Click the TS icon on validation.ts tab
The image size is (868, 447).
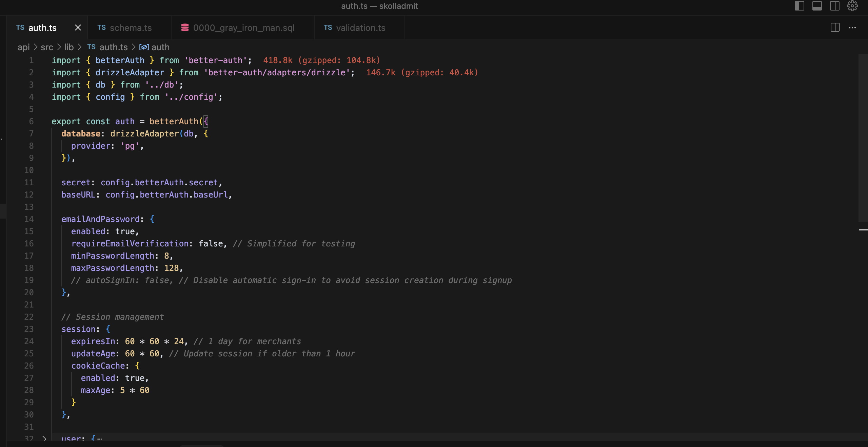328,27
